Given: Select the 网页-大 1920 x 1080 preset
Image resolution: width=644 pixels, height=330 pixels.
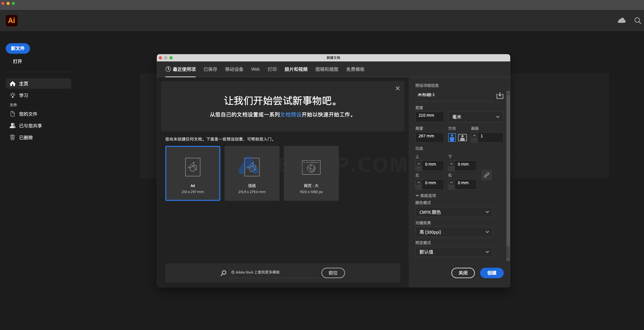Looking at the screenshot, I should click(x=311, y=173).
